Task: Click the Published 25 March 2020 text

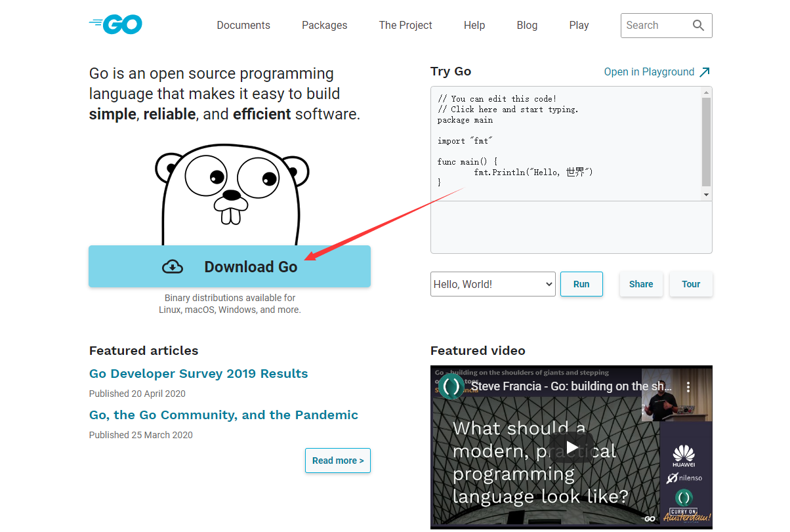Action: click(141, 435)
